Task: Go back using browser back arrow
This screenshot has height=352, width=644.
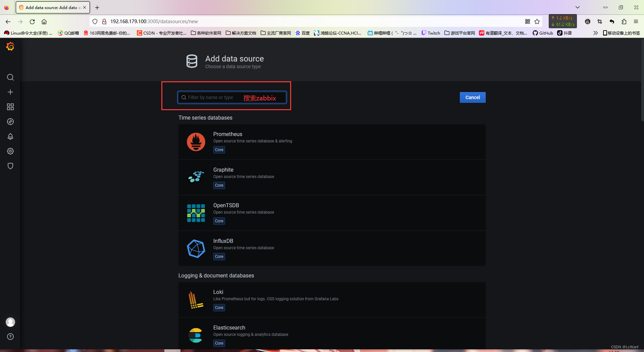Action: pyautogui.click(x=8, y=21)
